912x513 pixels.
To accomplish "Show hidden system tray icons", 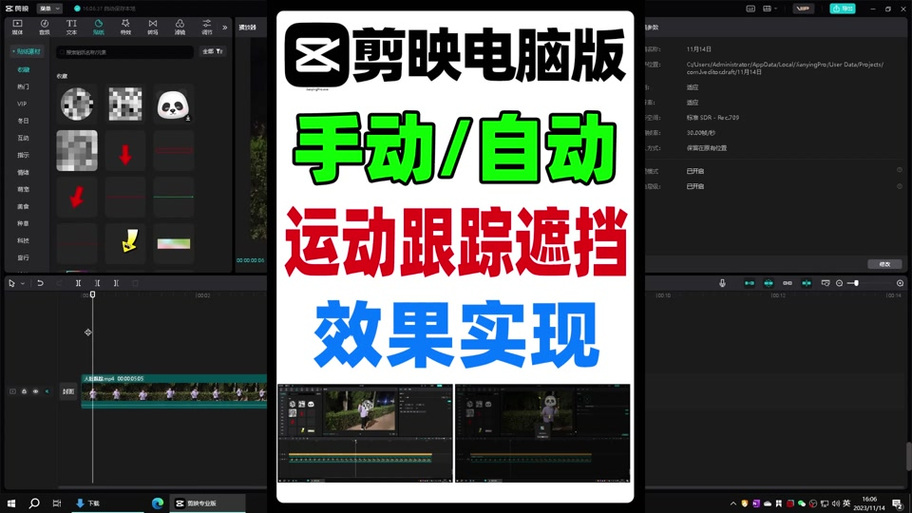I will point(733,504).
